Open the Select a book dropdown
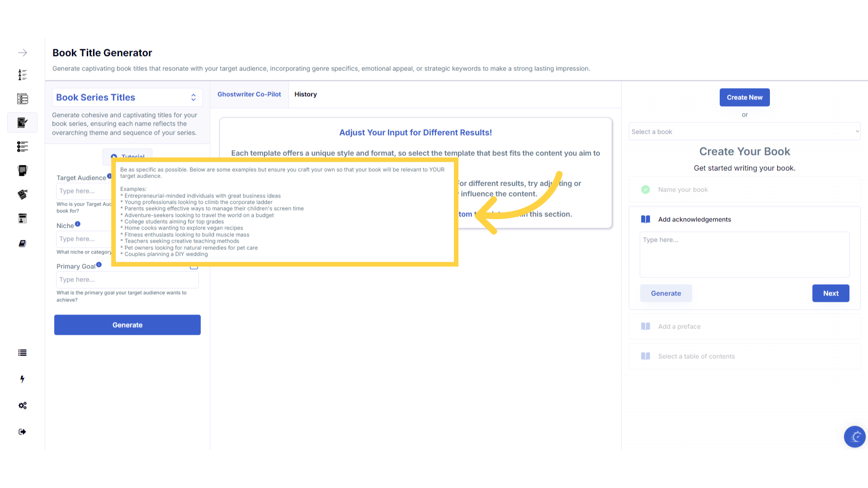868x488 pixels. [x=744, y=131]
